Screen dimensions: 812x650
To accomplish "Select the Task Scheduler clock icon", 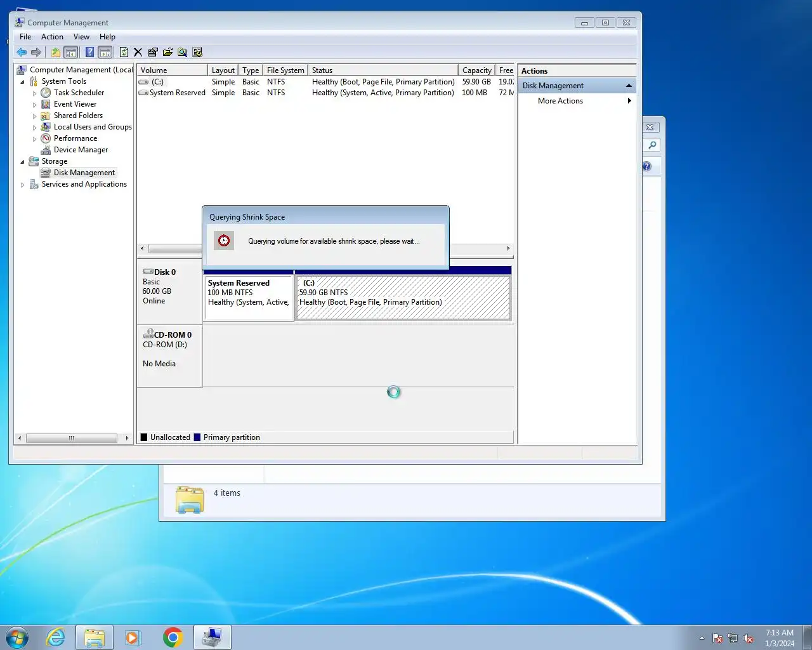I will point(46,93).
